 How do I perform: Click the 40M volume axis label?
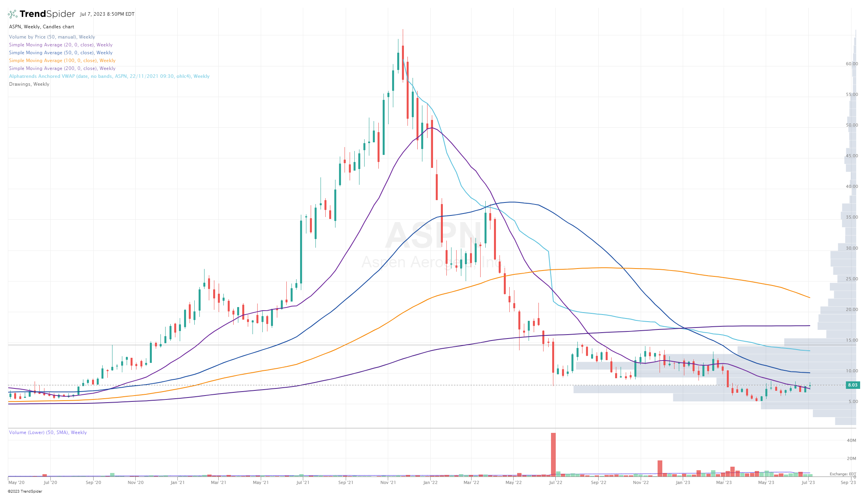tap(851, 440)
